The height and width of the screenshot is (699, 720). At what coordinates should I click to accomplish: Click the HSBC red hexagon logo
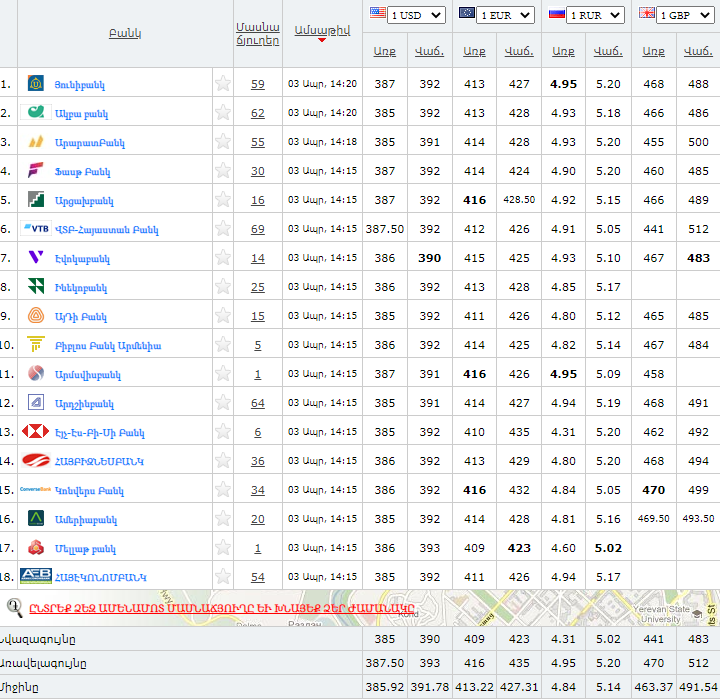pyautogui.click(x=36, y=431)
